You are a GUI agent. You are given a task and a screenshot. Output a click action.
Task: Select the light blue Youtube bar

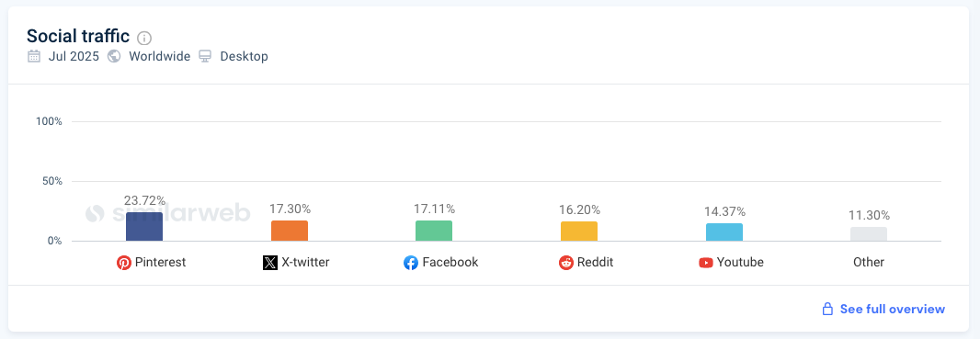pyautogui.click(x=724, y=232)
